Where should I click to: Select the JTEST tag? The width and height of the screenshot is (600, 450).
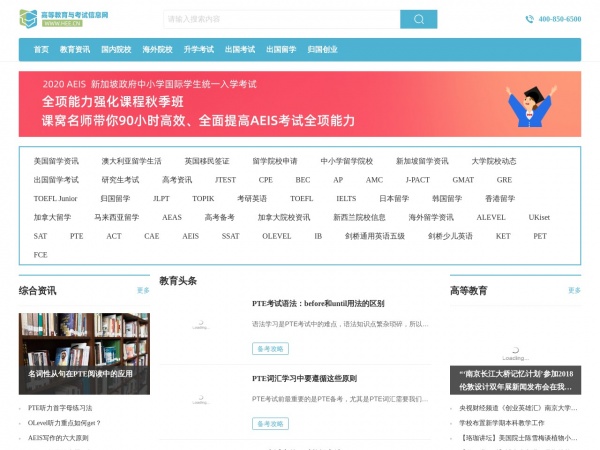pyautogui.click(x=225, y=180)
